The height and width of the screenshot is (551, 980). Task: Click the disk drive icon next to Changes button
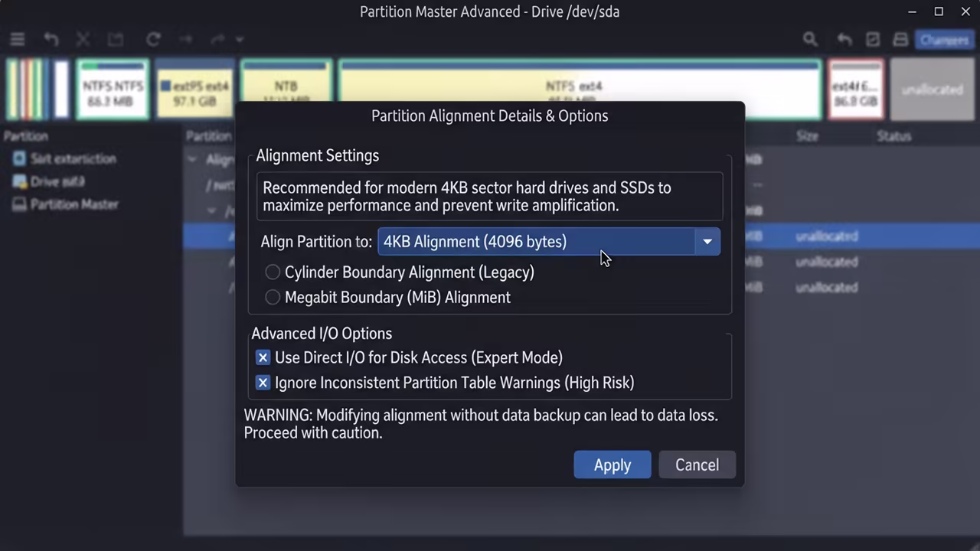[x=901, y=39]
